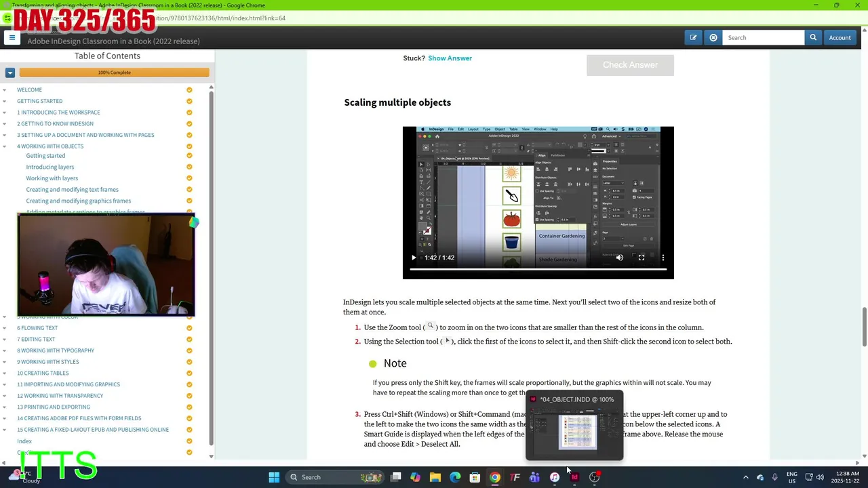Image resolution: width=868 pixels, height=488 pixels.
Task: Open the hamburger menu in header
Action: [12, 38]
